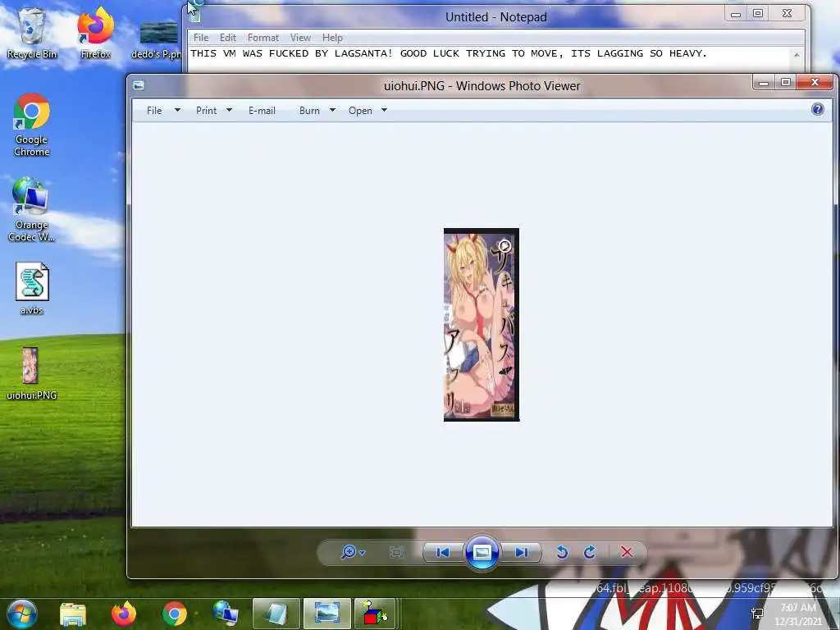Go to the next picture
The image size is (840, 630).
[521, 552]
